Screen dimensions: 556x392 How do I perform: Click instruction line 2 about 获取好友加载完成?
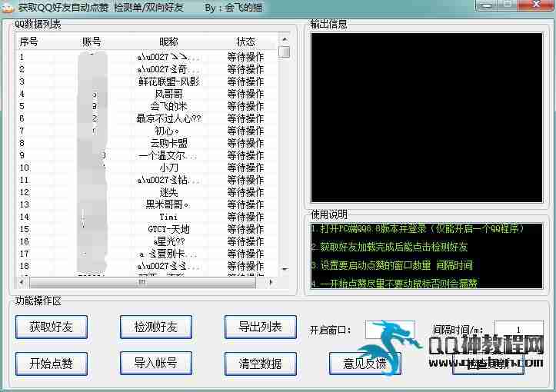pos(389,247)
